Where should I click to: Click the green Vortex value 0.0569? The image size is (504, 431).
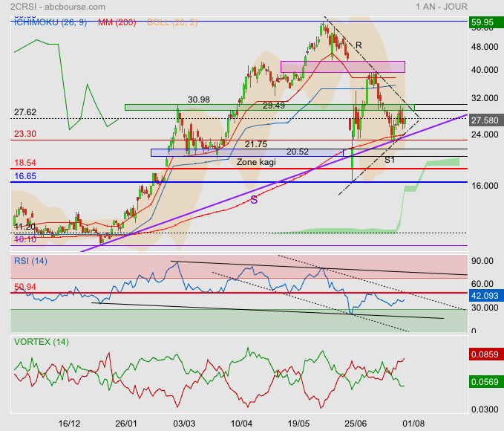pos(485,382)
